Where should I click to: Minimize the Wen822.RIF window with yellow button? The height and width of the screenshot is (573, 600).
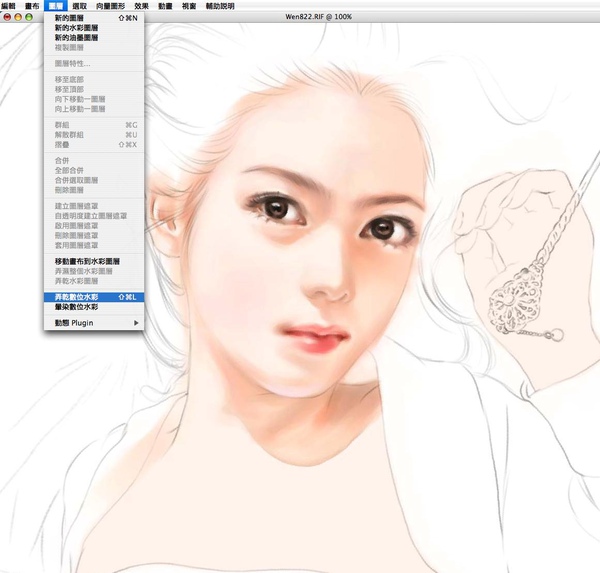pyautogui.click(x=18, y=17)
